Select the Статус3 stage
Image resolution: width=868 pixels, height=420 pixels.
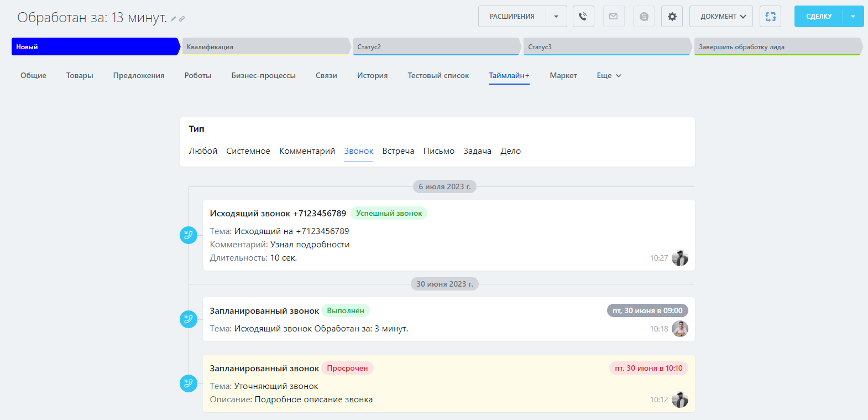point(608,47)
